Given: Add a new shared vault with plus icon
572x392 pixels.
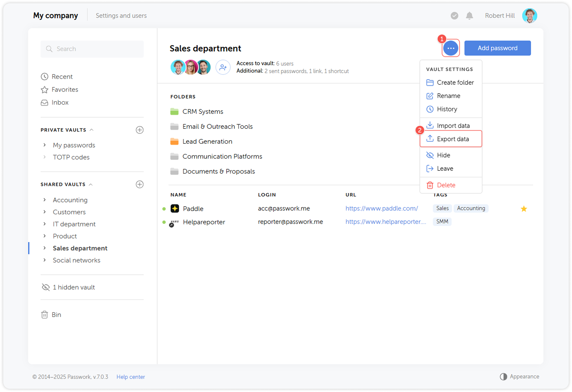Looking at the screenshot, I should pos(139,184).
